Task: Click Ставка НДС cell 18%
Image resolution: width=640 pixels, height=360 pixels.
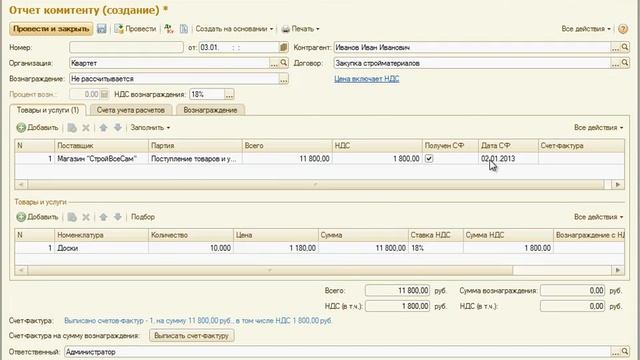Action: click(x=436, y=248)
